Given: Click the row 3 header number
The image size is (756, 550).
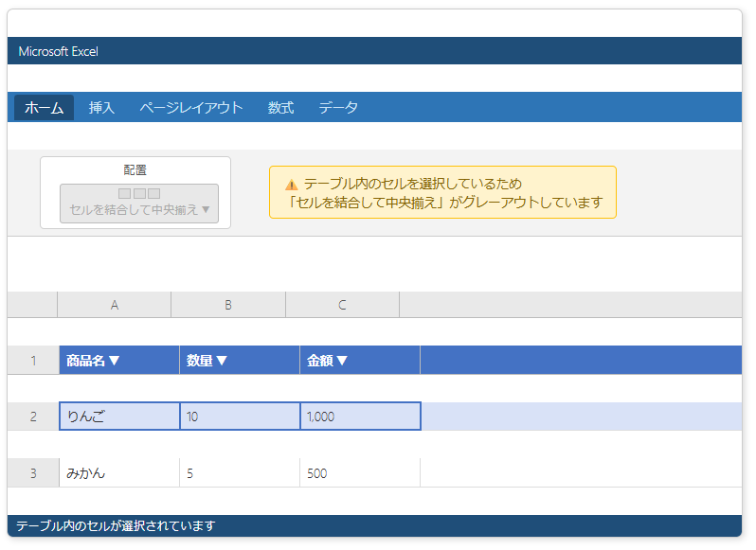Looking at the screenshot, I should [33, 473].
